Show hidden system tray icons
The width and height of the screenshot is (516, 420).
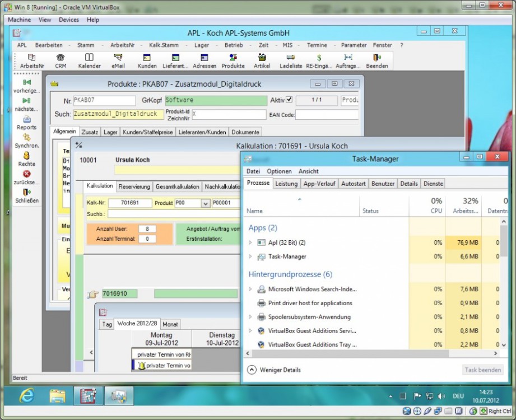[391, 396]
